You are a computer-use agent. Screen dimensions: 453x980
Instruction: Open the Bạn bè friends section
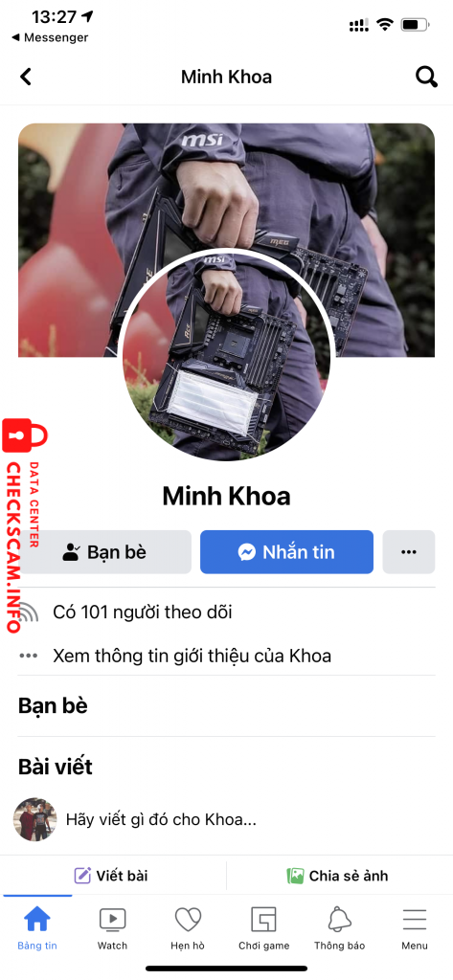tap(53, 705)
